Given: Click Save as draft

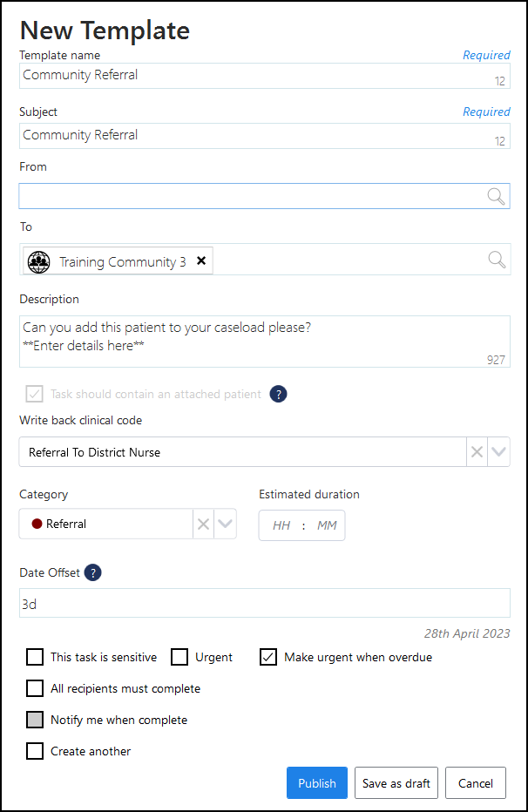Looking at the screenshot, I should click(396, 783).
